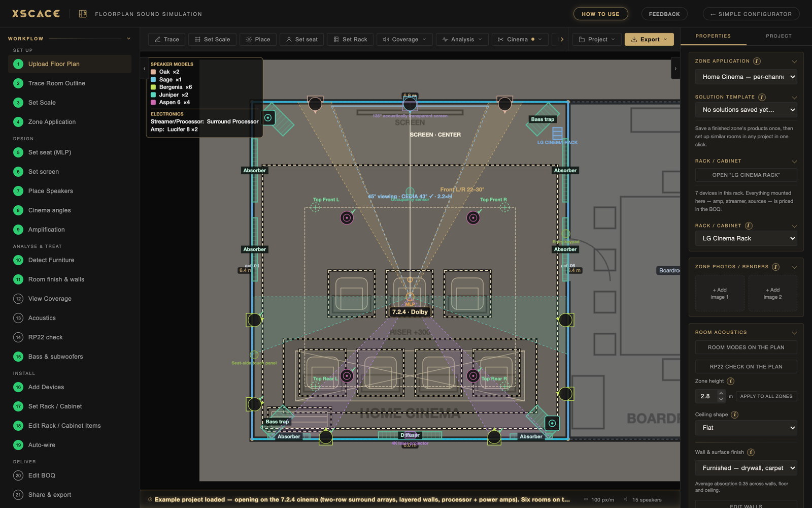The image size is (812, 508).
Task: Select the Properties tab
Action: [x=713, y=36]
